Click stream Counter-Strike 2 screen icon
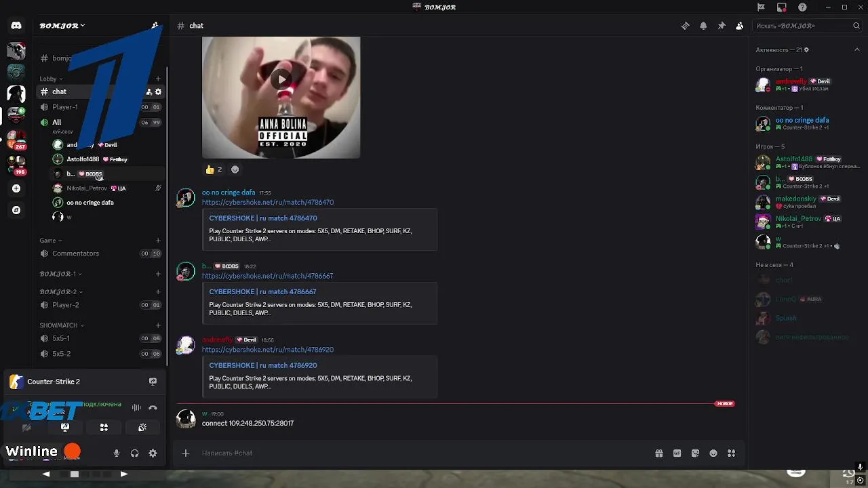This screenshot has height=488, width=868. click(153, 382)
